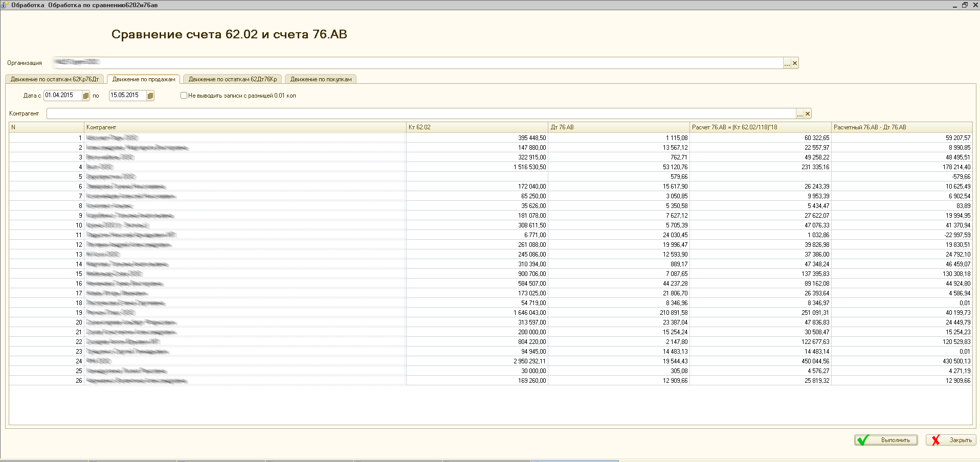The image size is (980, 462).
Task: Select cell 19 996,47 in row 12
Action: click(x=619, y=245)
